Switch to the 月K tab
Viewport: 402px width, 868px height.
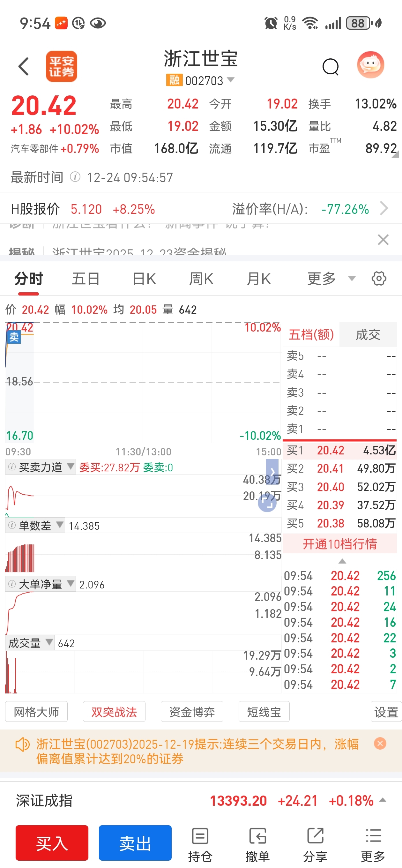[258, 279]
